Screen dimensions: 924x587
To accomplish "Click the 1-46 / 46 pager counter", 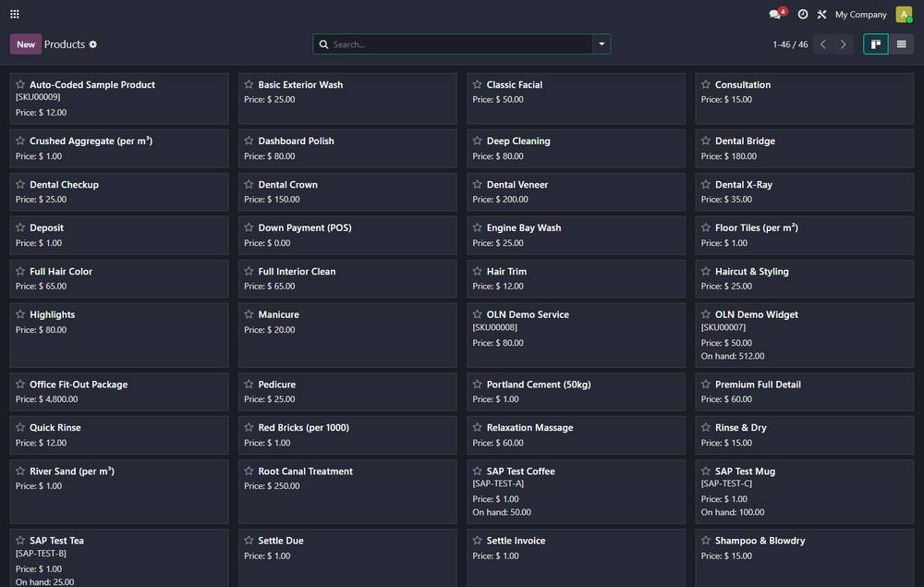I will tap(790, 44).
